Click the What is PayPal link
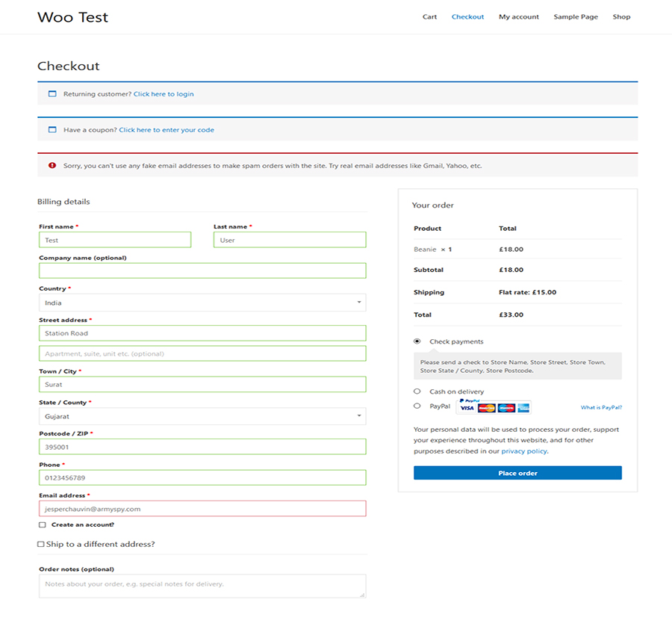The width and height of the screenshot is (672, 635). (x=601, y=406)
